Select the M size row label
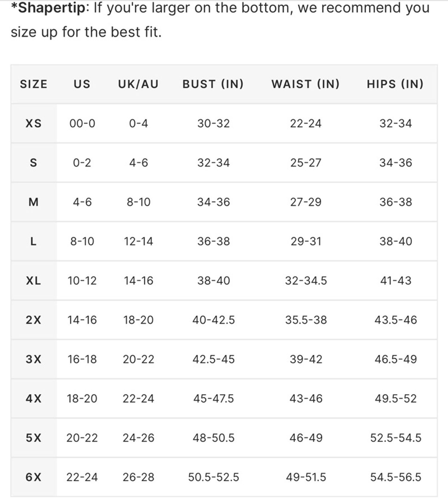The width and height of the screenshot is (448, 501). click(33, 202)
